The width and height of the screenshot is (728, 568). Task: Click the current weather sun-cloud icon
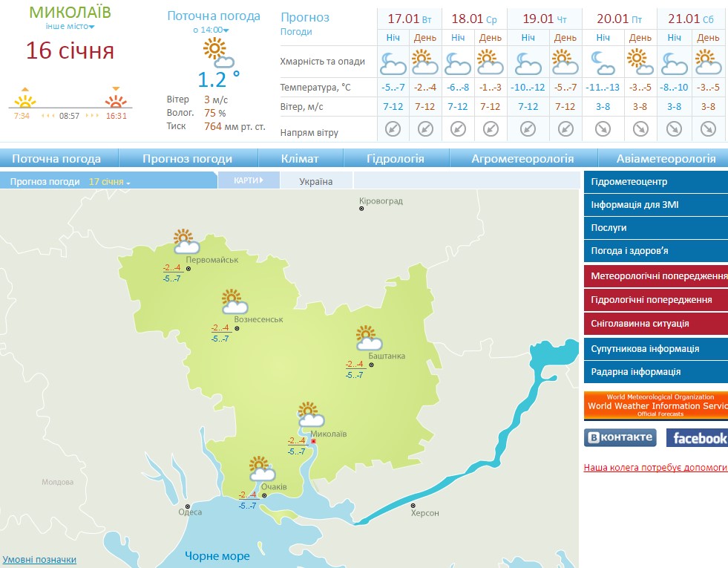pos(218,53)
